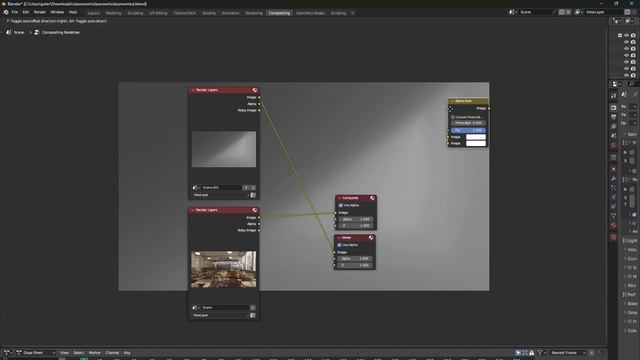The height and width of the screenshot is (360, 640).
Task: Toggle render camera of first outliner row
Action: click(x=633, y=36)
